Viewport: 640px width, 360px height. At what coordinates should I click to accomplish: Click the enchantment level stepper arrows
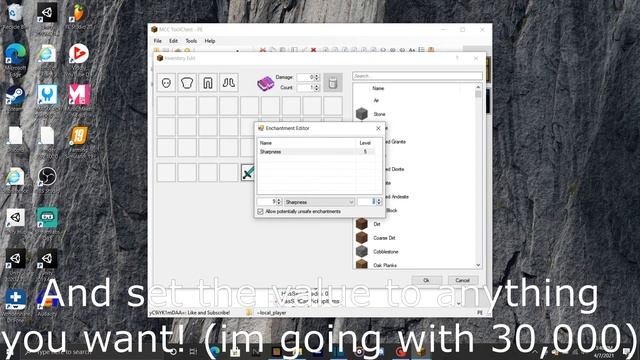click(379, 202)
